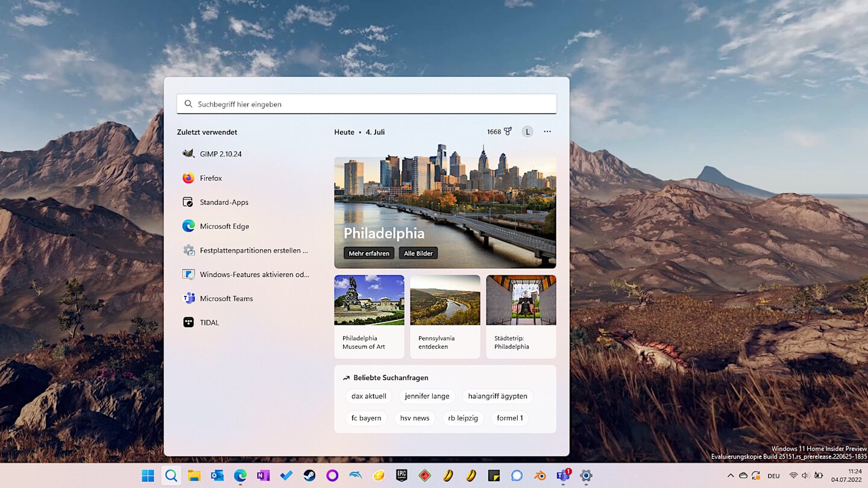Click the Steam icon in taskbar
The image size is (868, 488).
coord(309,476)
